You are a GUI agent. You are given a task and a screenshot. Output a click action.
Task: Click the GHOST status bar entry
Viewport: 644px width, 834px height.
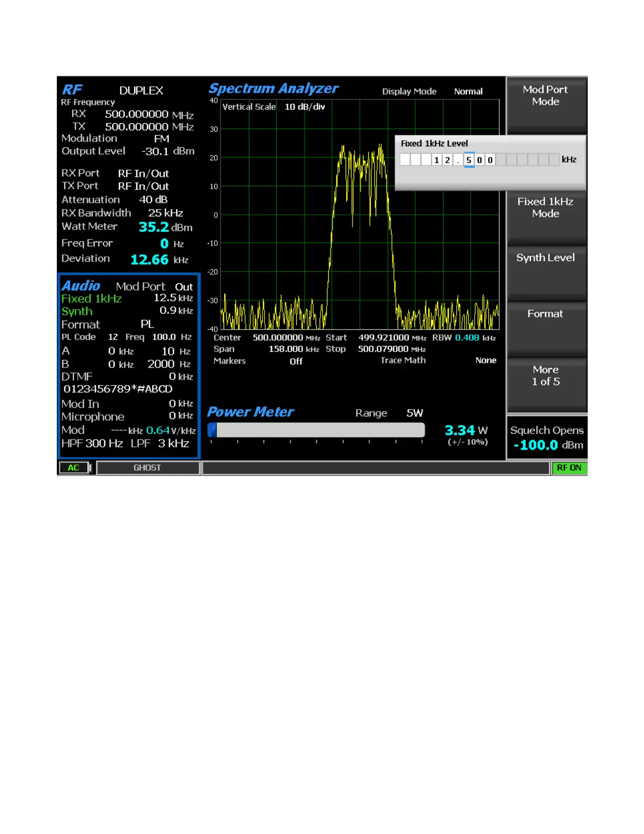(x=147, y=468)
